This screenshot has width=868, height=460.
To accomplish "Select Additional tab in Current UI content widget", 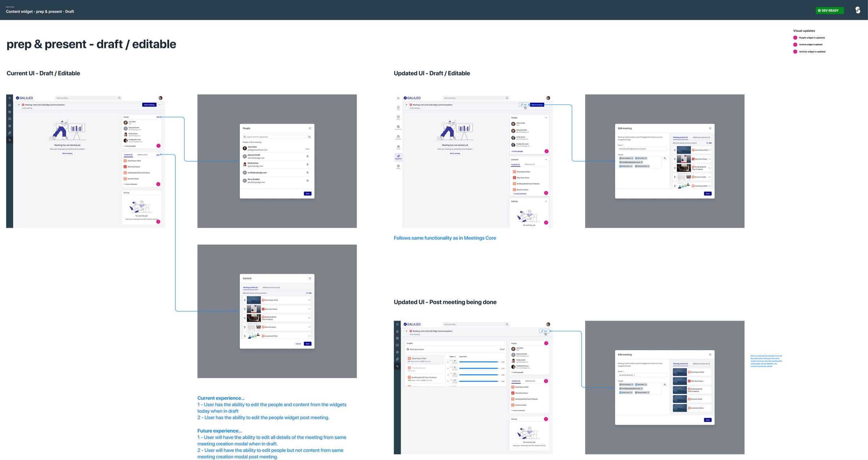I will [142, 155].
